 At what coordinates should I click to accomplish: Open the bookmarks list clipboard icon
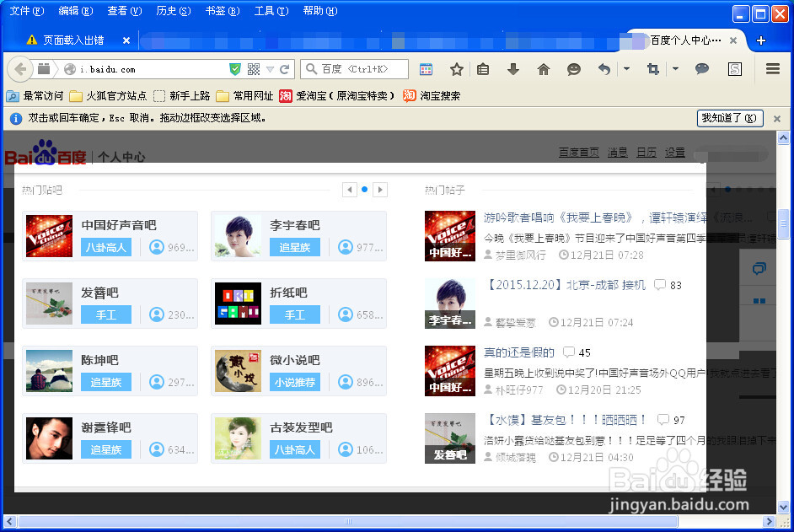[483, 69]
